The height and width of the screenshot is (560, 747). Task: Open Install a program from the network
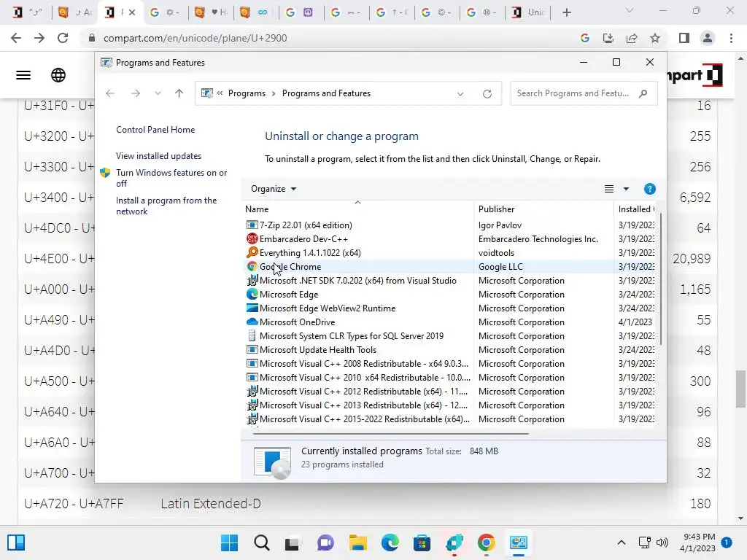(166, 206)
